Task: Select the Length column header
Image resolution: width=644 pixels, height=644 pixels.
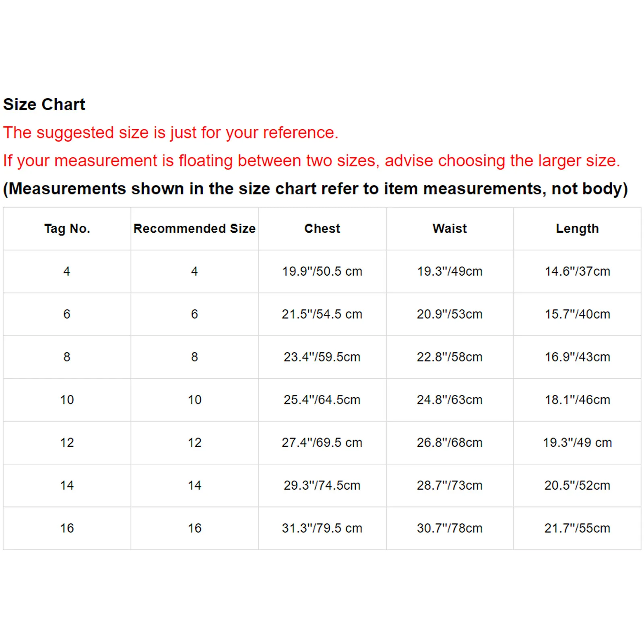Action: click(577, 229)
